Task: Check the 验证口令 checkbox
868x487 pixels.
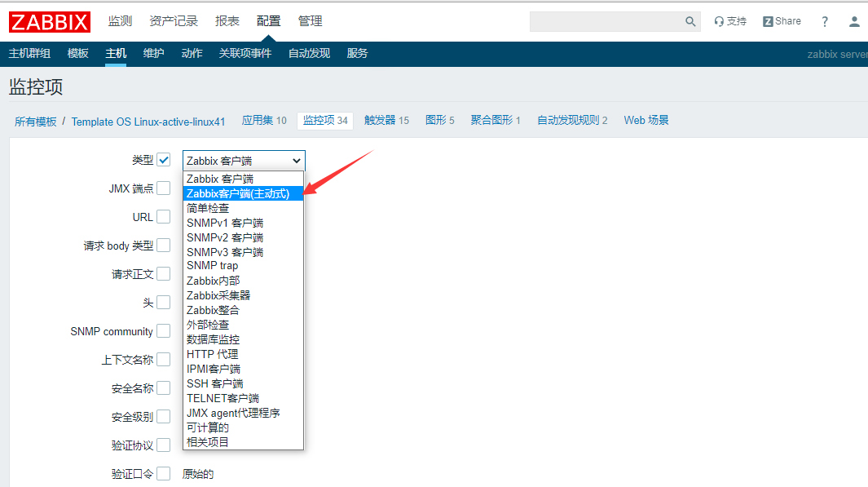Action: coord(163,474)
